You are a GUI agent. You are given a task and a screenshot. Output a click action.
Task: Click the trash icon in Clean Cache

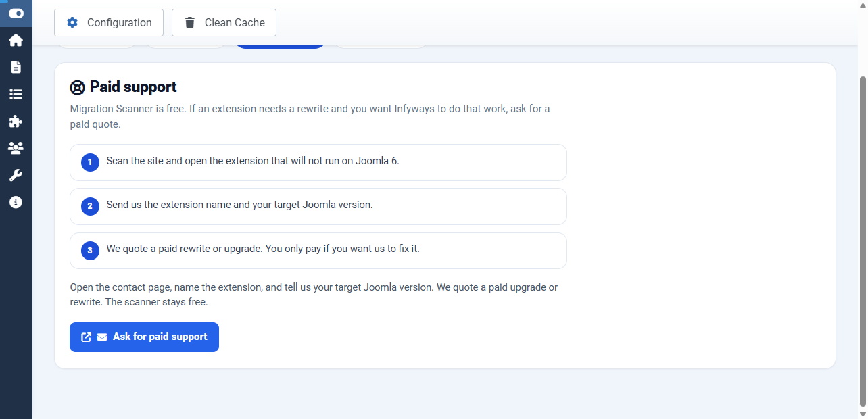190,22
